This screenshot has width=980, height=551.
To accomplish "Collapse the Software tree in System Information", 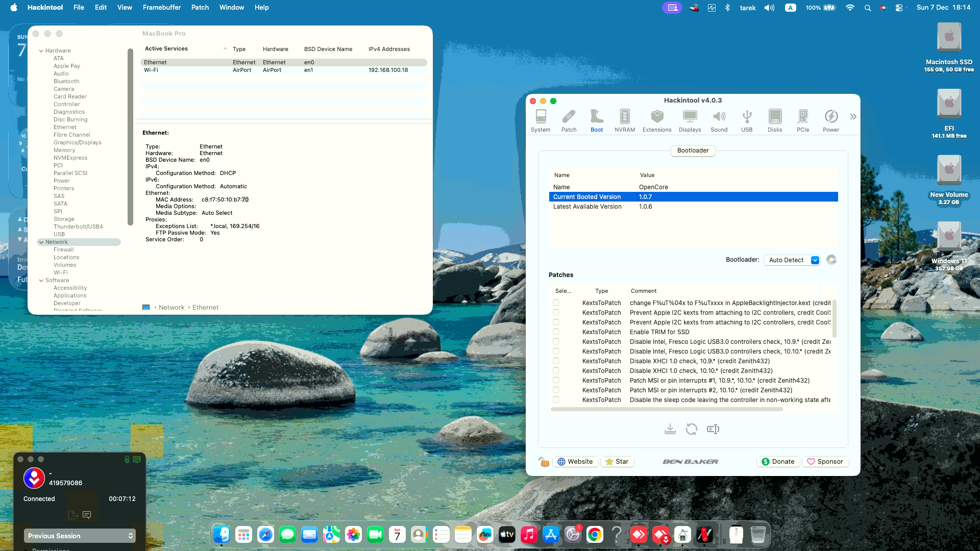I will click(x=42, y=280).
